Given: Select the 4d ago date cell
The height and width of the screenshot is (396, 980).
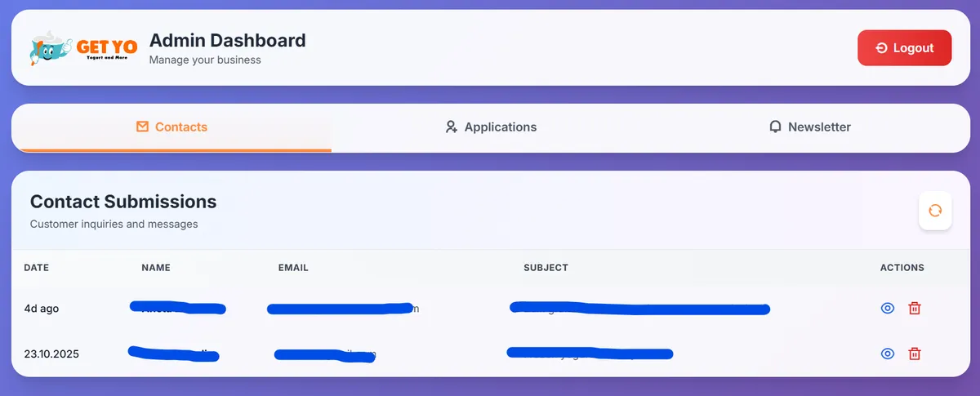Looking at the screenshot, I should [42, 309].
